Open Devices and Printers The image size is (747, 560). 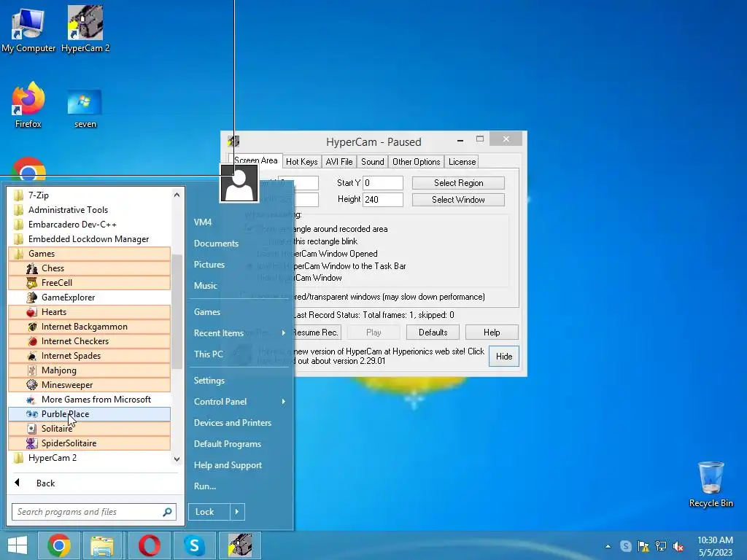click(233, 423)
